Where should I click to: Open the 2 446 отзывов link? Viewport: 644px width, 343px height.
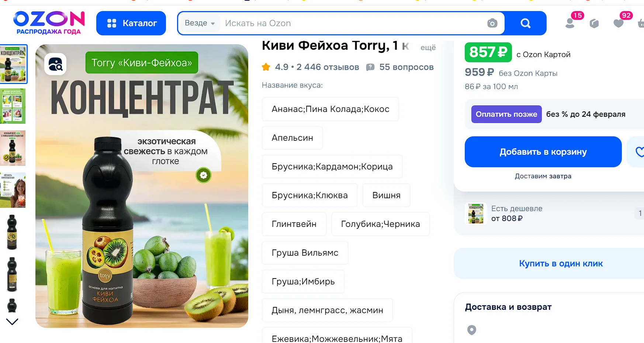pos(328,67)
